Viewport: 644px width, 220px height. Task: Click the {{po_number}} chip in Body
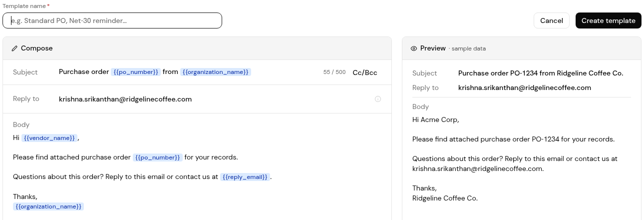[157, 157]
